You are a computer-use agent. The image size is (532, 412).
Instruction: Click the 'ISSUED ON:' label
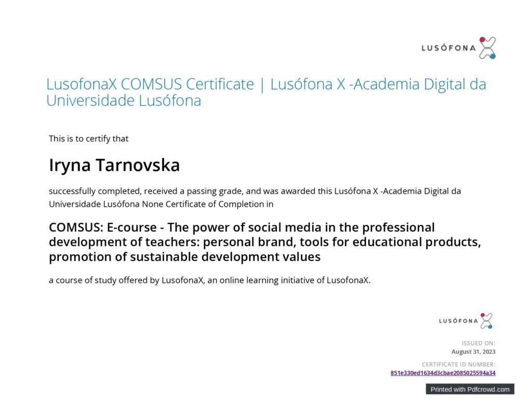478,343
